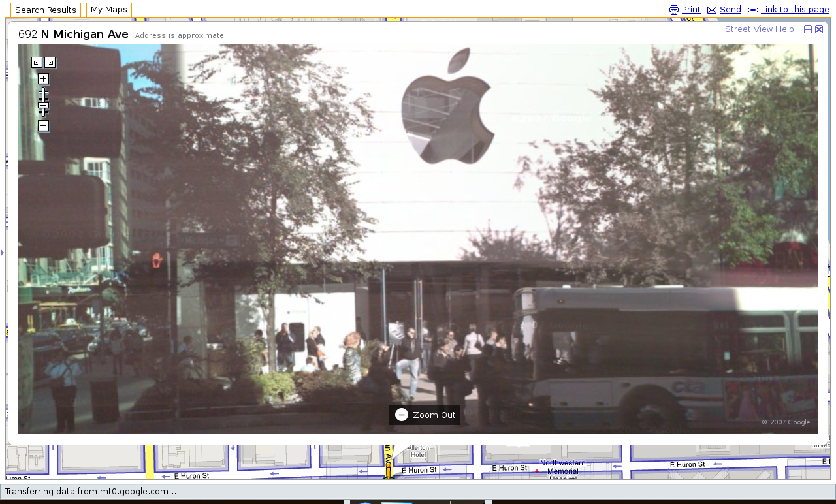Screen dimensions: 836x504
Task: Click the status bar transferring data text
Action: [91, 492]
